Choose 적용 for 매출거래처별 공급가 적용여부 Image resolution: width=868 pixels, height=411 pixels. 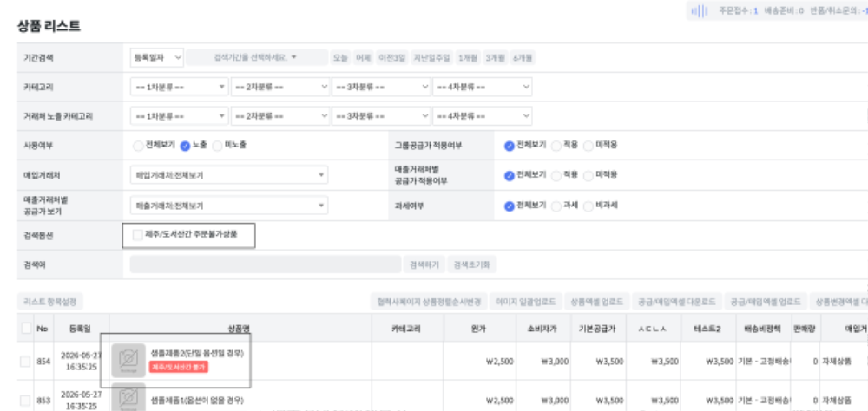556,175
